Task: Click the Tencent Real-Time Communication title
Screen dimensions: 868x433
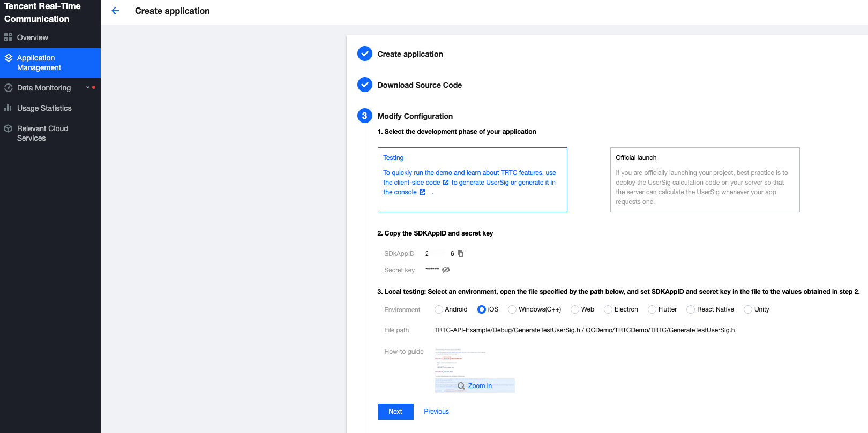Action: (x=43, y=12)
